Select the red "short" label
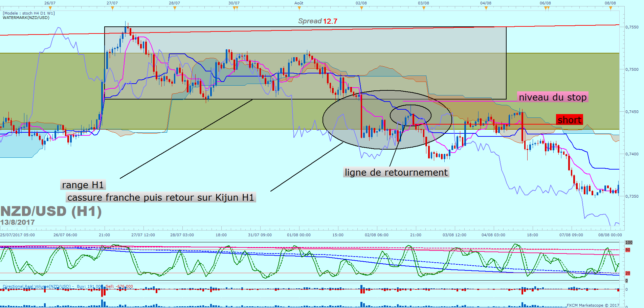The width and height of the screenshot is (644, 308). [569, 120]
